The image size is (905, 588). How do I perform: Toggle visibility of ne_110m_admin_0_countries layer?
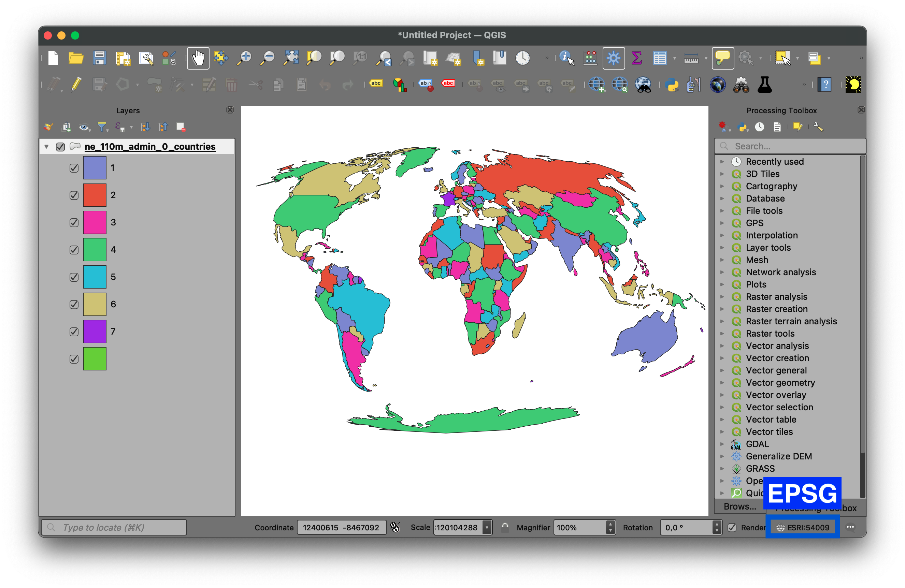click(60, 147)
